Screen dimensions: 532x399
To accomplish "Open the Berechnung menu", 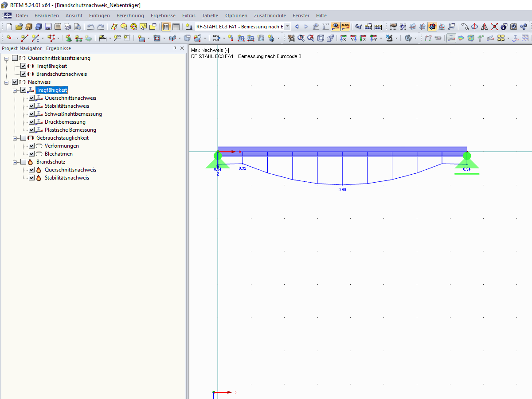I will tap(130, 16).
